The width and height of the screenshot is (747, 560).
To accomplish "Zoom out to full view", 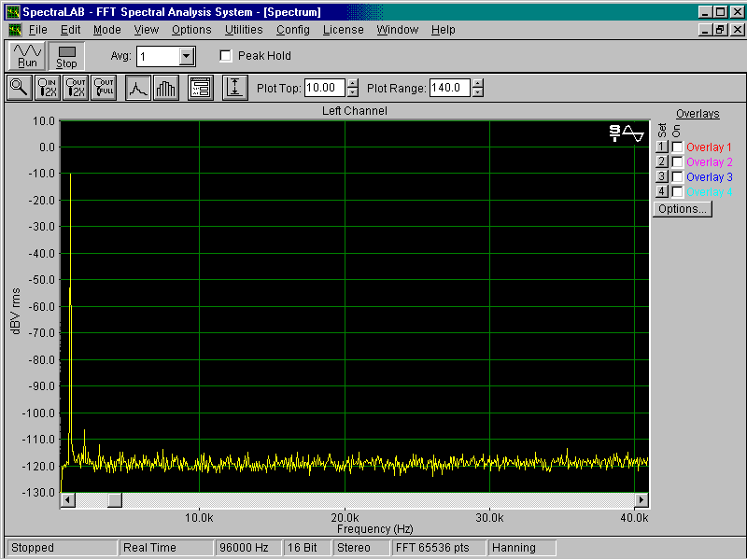I will (x=104, y=88).
